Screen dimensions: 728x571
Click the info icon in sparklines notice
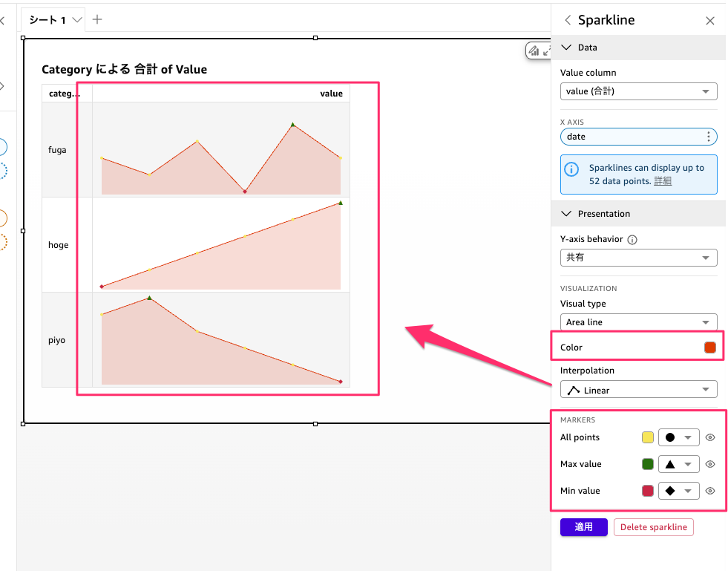pos(572,169)
